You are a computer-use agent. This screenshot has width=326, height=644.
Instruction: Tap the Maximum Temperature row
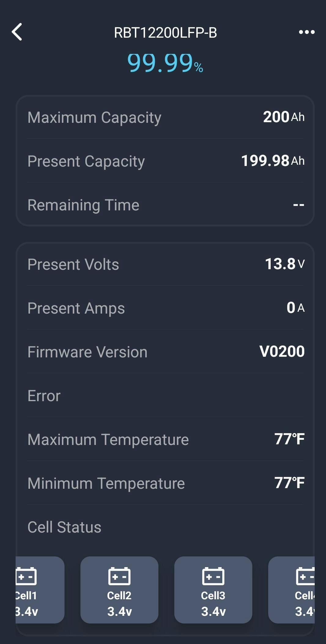tap(165, 439)
